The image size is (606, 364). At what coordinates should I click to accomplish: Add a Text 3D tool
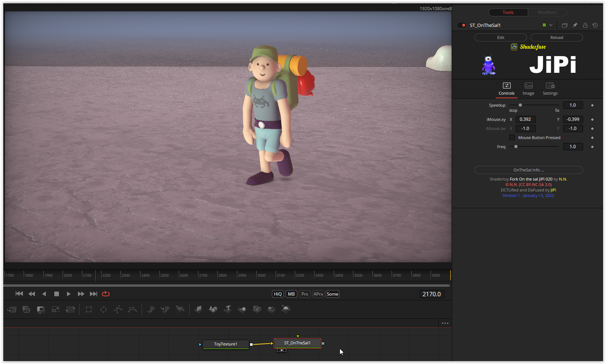point(228,309)
